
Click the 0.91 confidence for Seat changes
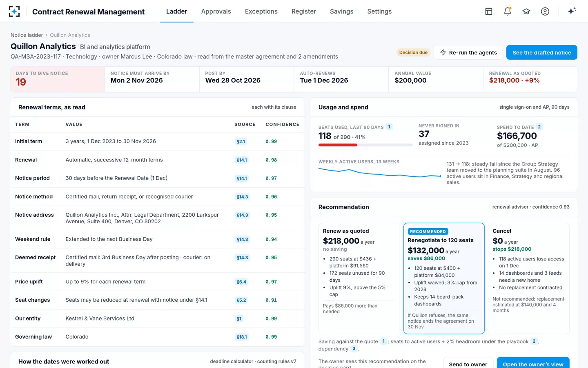coord(271,300)
